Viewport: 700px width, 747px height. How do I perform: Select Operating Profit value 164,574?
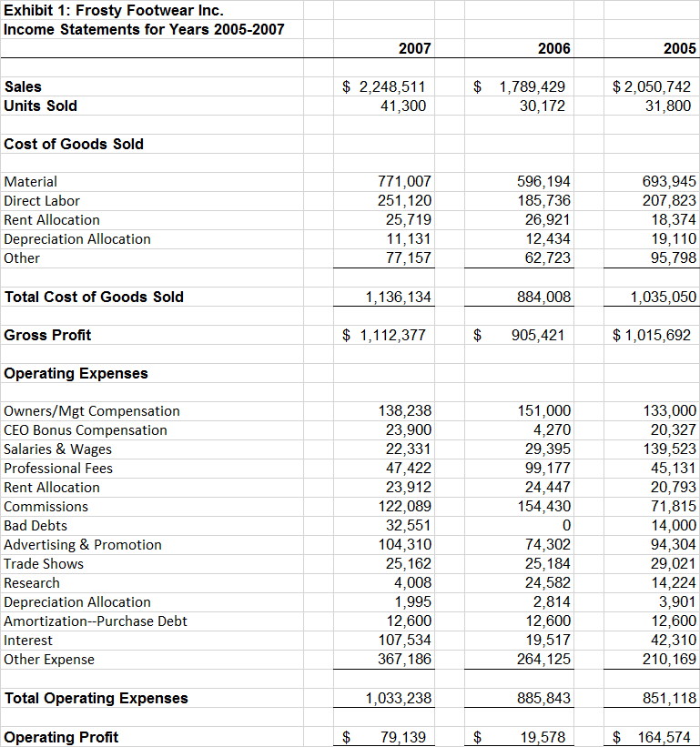664,737
